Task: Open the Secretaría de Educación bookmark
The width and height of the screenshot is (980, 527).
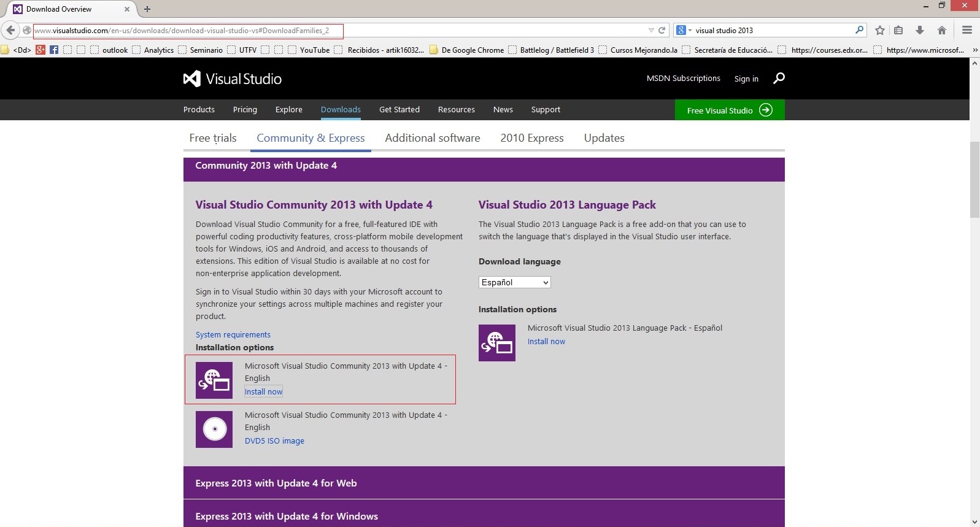Action: (727, 50)
